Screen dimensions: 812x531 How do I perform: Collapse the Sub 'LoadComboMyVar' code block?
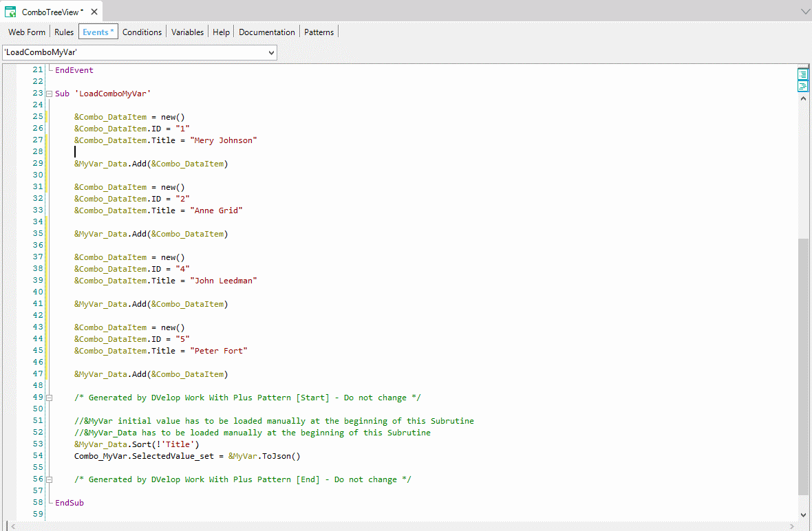[x=49, y=94]
